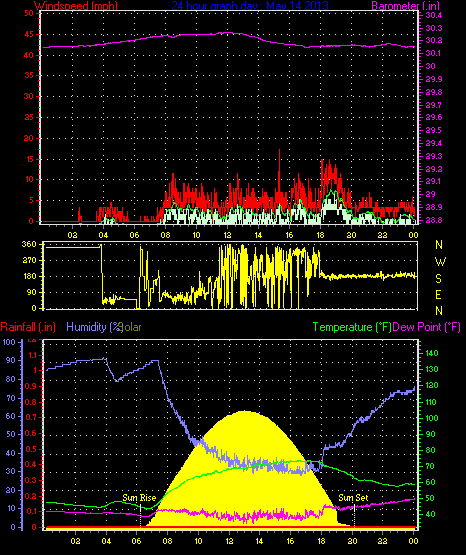Click the 45 value on windspeed axis

click(29, 34)
